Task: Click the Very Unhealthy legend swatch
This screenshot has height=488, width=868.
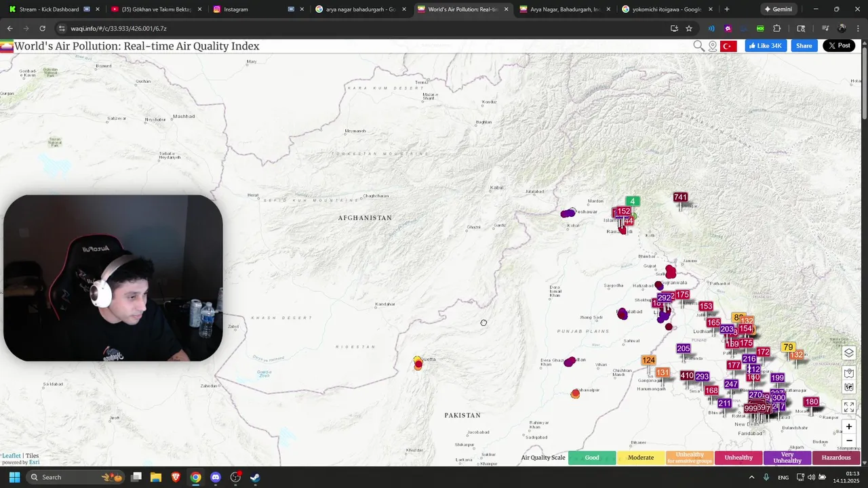Action: 787,457
